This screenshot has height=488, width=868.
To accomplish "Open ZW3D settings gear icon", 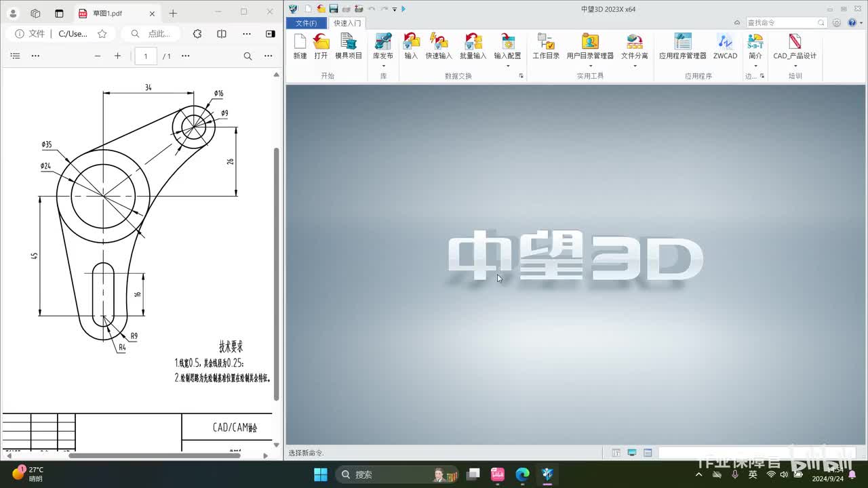I will coord(837,23).
